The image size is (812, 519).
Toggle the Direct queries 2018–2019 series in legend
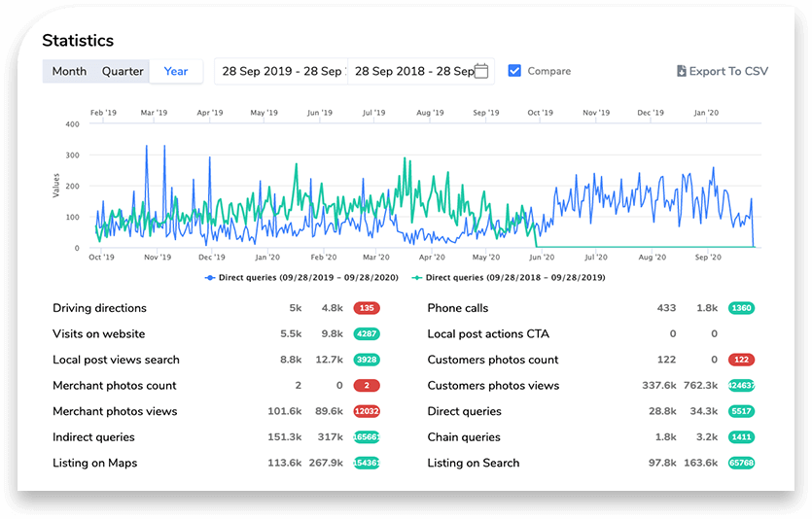(515, 278)
